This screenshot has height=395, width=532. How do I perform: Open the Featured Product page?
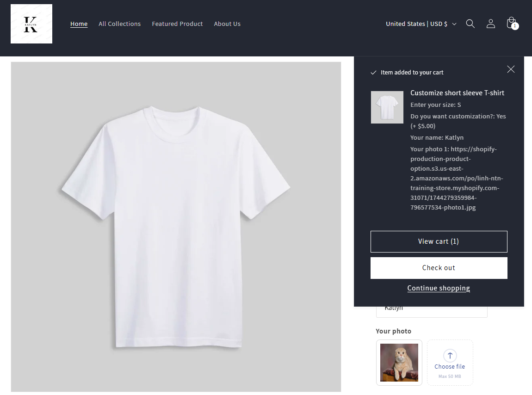point(177,24)
